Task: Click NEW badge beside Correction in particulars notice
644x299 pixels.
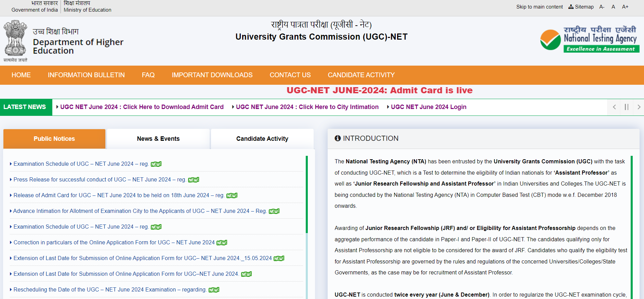Action: click(222, 243)
